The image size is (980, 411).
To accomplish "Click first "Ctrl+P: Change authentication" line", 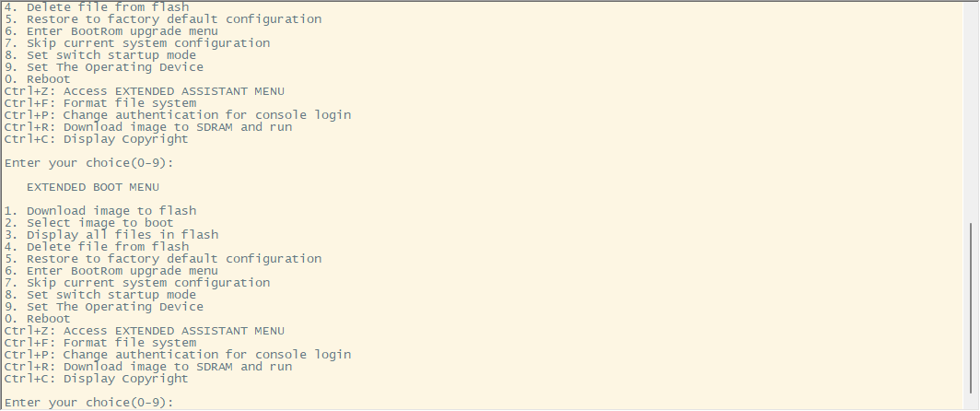I will tap(177, 115).
